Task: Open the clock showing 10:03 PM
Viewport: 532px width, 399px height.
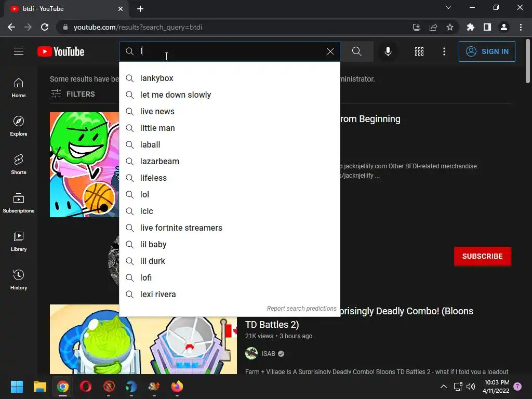Action: click(x=496, y=387)
